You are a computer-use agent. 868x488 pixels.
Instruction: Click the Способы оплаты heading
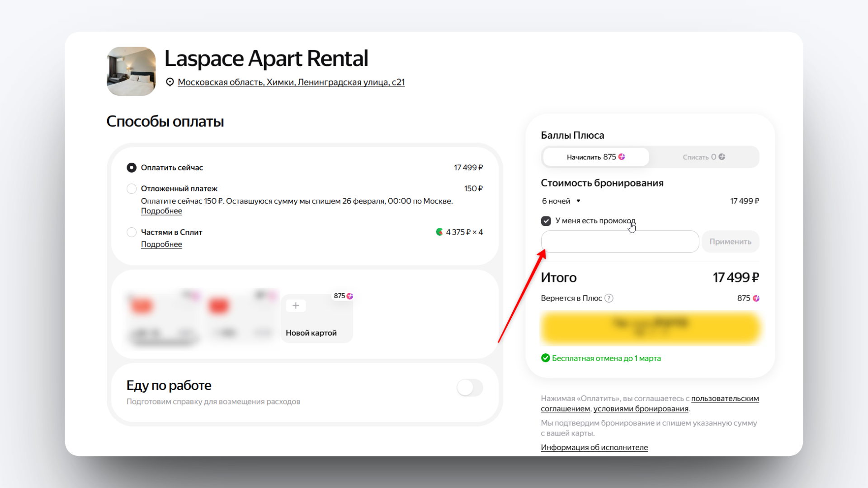pos(165,122)
